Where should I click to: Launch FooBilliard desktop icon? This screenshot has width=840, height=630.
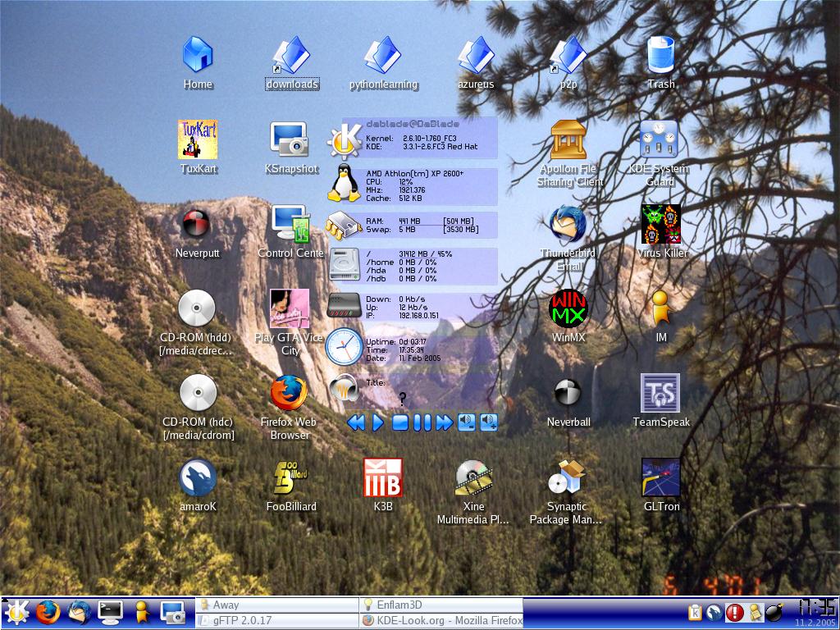coord(291,477)
